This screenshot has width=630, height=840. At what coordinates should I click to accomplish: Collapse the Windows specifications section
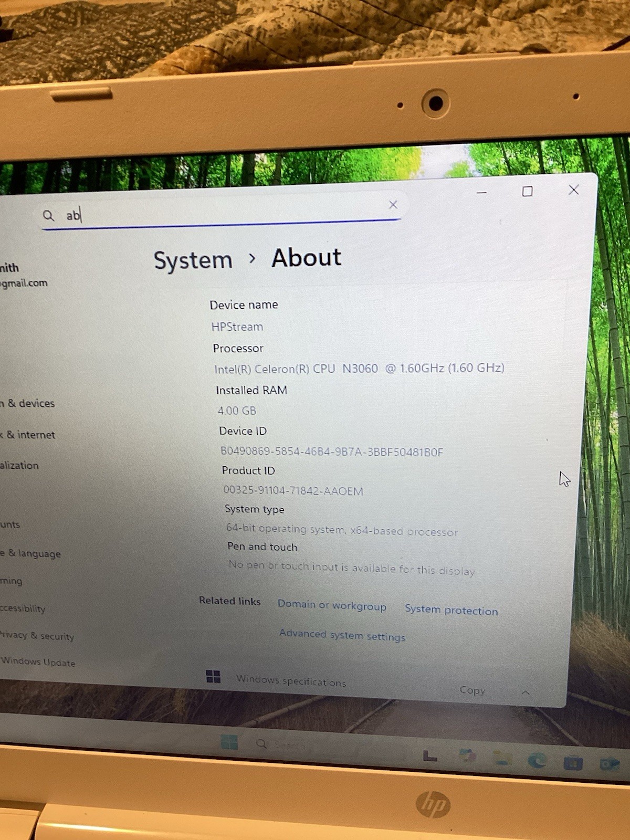click(x=526, y=693)
